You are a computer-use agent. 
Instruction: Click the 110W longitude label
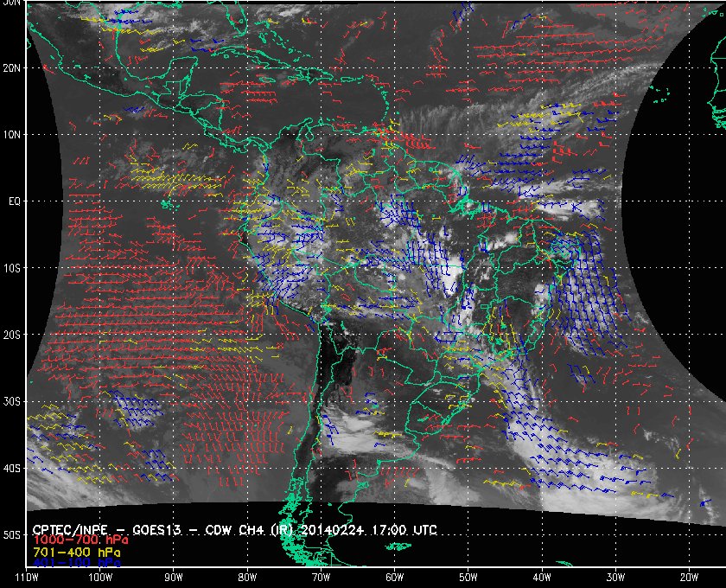pos(27,578)
